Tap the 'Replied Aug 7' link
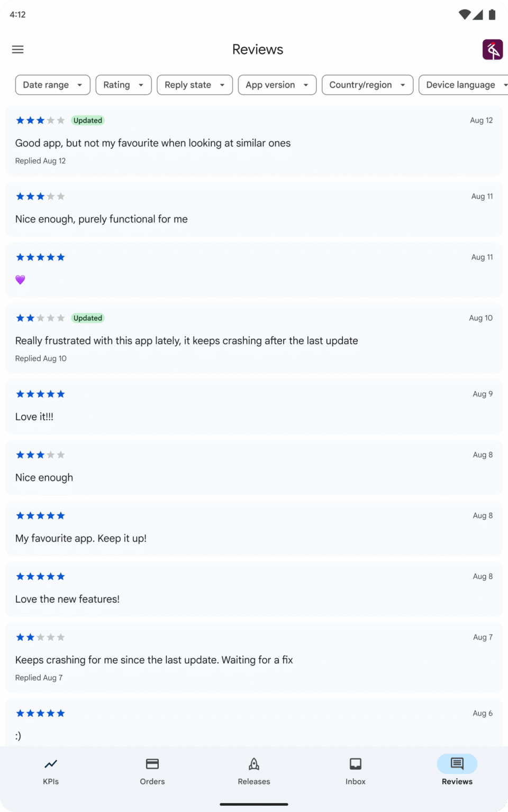Viewport: 508px width, 812px height. [x=39, y=678]
